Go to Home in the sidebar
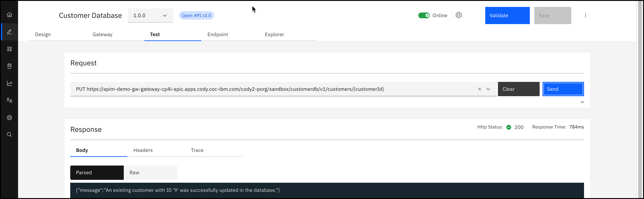 pos(10,15)
